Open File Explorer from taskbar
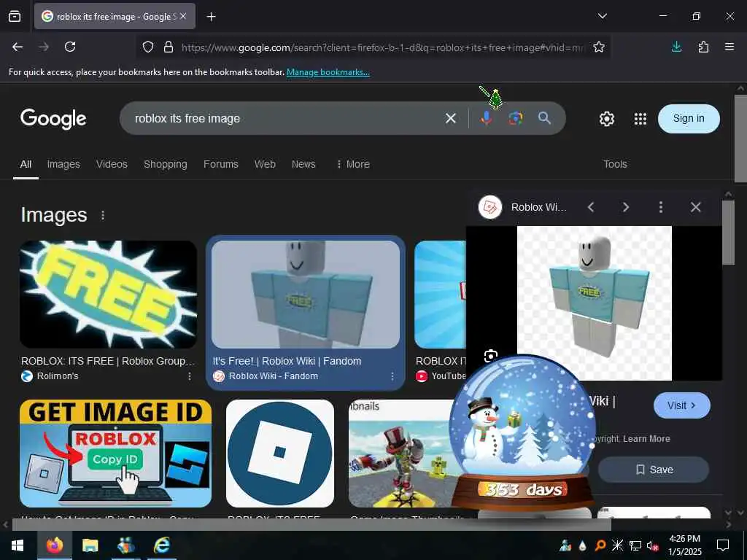Image resolution: width=747 pixels, height=560 pixels. coord(90,545)
